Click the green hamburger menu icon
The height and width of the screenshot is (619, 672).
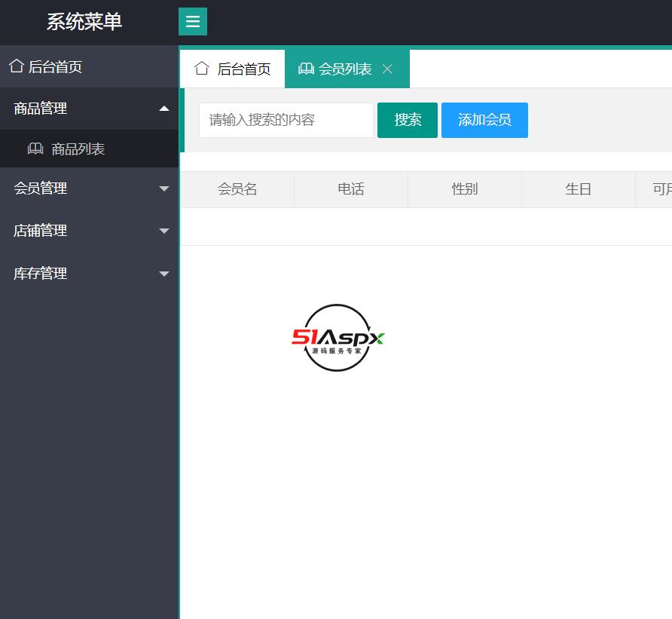click(x=193, y=21)
